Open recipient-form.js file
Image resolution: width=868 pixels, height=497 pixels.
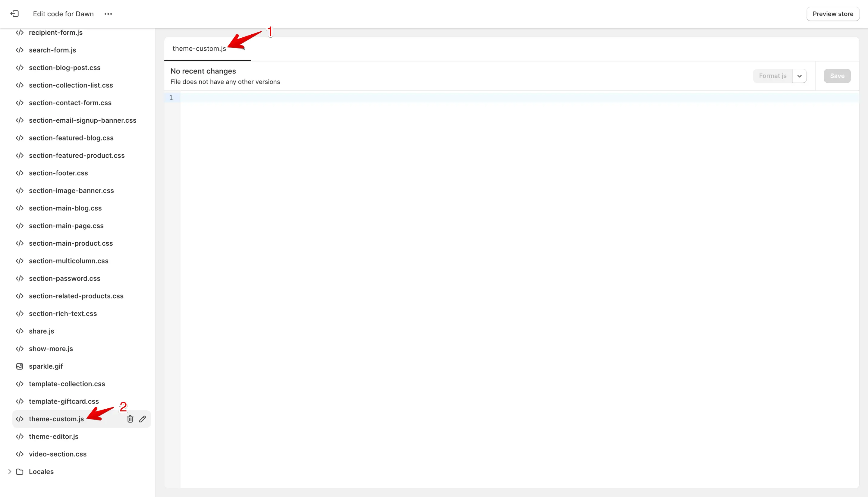point(56,33)
